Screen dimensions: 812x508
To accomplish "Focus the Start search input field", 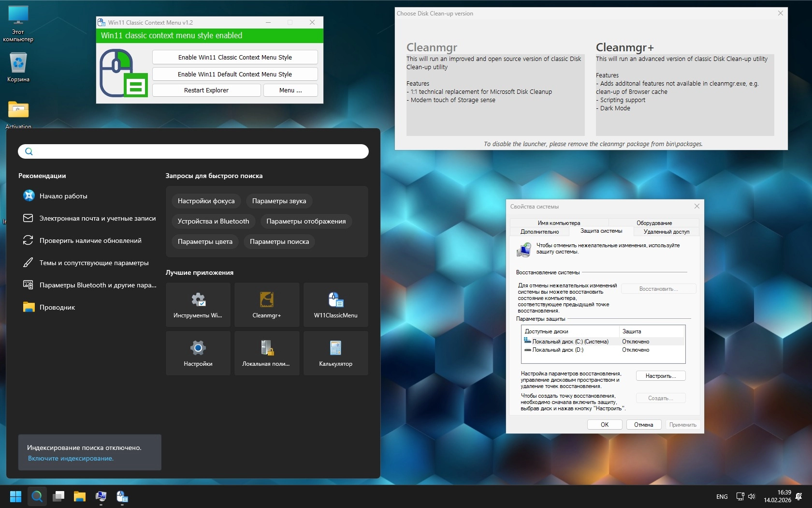I will 193,151.
